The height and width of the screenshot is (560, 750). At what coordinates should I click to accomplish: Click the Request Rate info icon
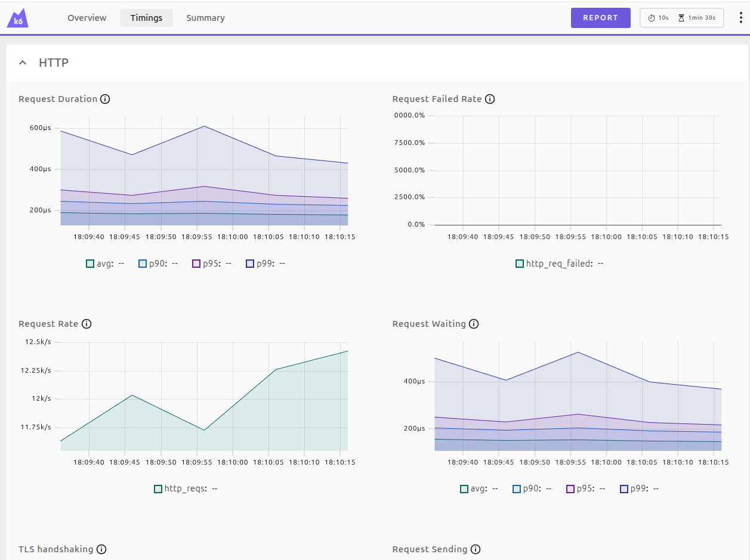point(87,324)
